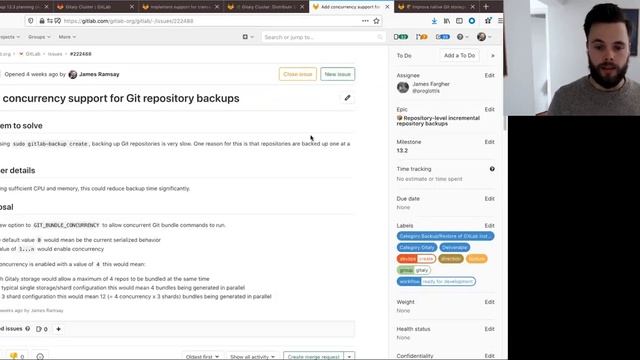Click the Time tracking help icon
This screenshot has width=640, height=360.
(x=492, y=169)
